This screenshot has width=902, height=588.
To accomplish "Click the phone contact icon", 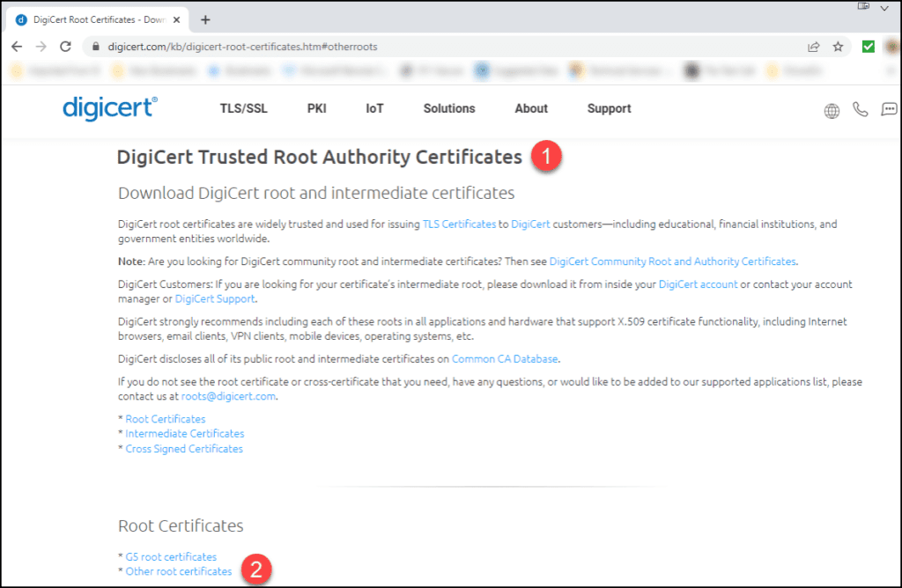I will (860, 109).
